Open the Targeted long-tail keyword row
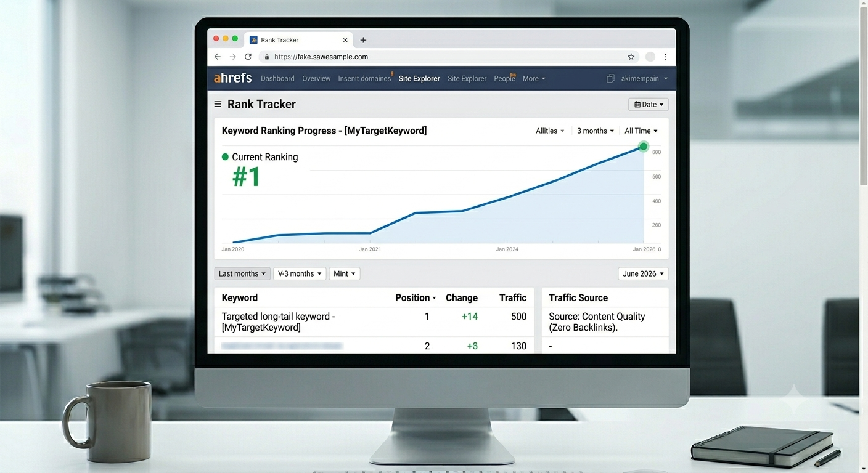The image size is (868, 473). pyautogui.click(x=374, y=321)
